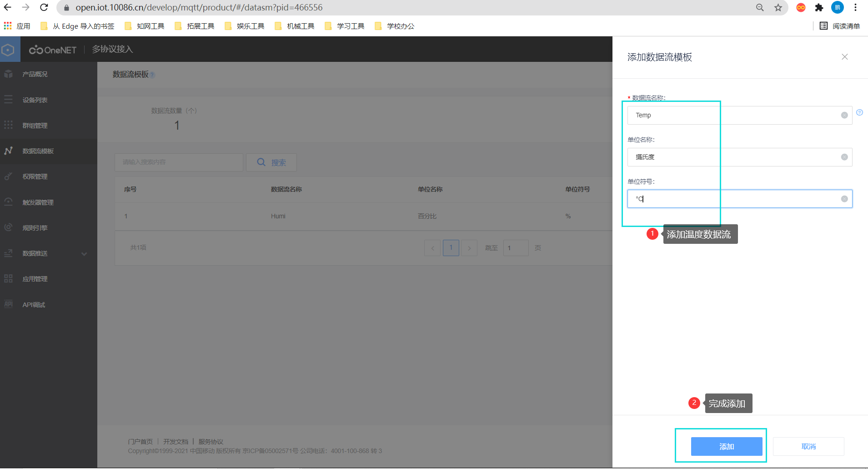Click the 取消 button

808,447
